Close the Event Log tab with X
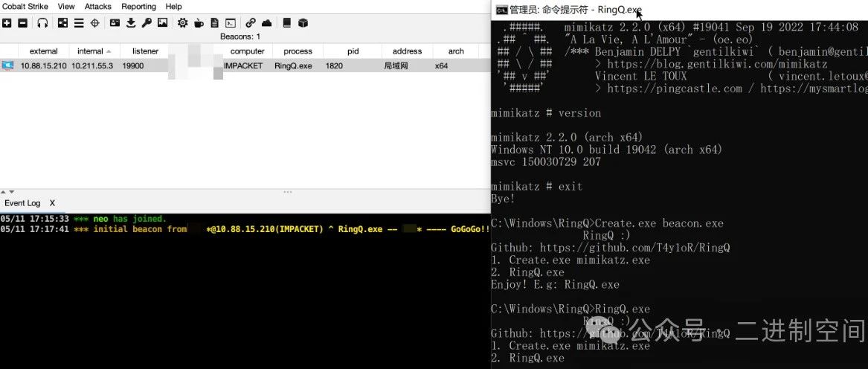868x369 pixels. [53, 203]
